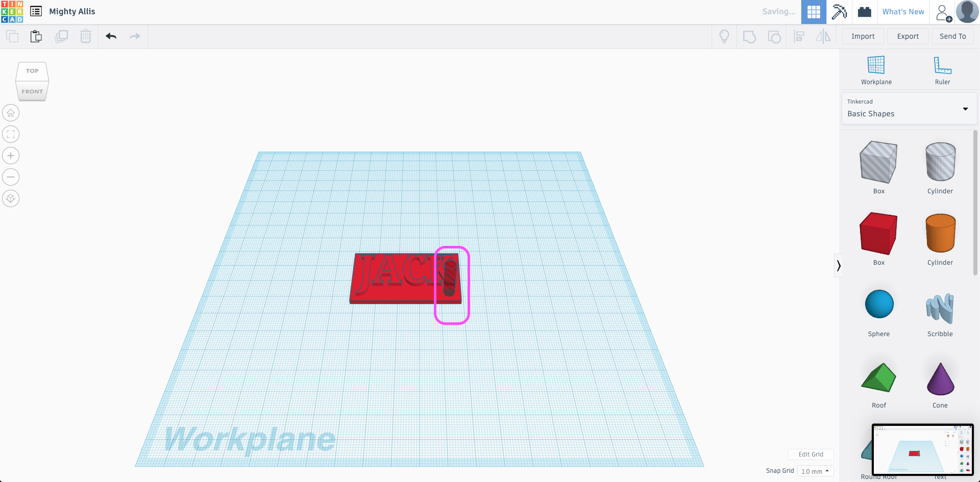Open the Snap Grid value selector
The width and height of the screenshot is (980, 482).
coord(815,471)
